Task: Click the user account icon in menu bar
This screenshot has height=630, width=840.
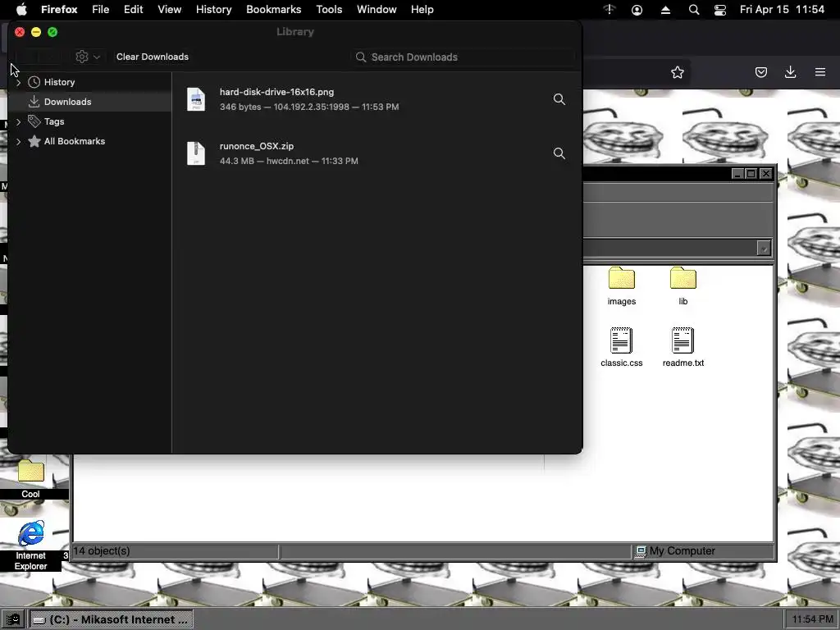Action: tap(637, 10)
